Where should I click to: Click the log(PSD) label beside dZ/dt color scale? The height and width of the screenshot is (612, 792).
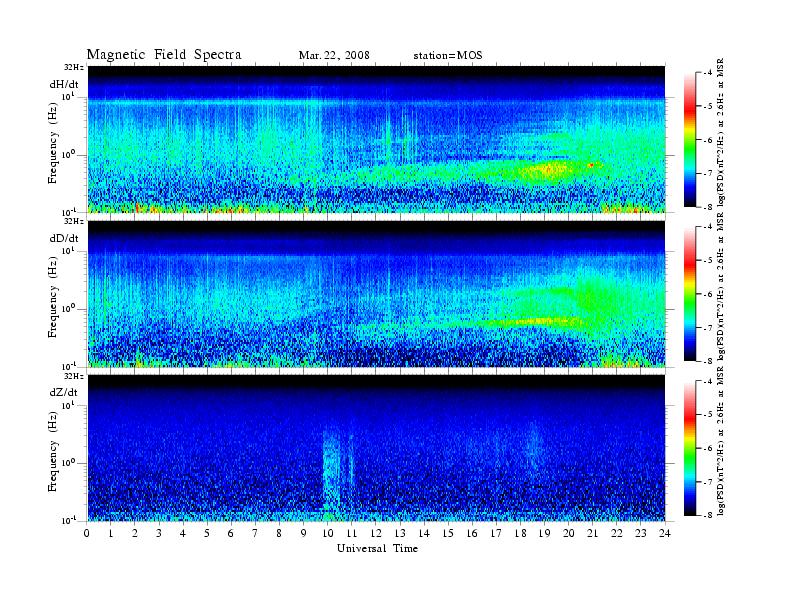pos(721,442)
